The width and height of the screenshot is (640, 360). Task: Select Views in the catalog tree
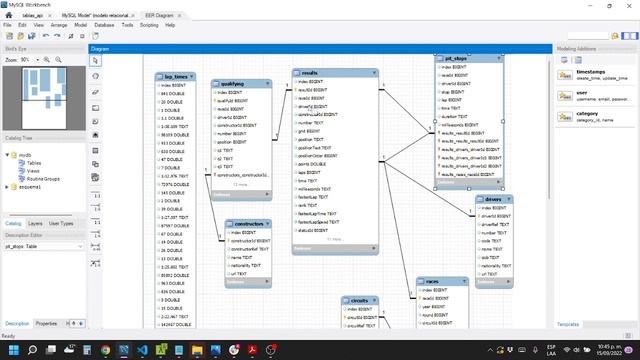pyautogui.click(x=33, y=171)
